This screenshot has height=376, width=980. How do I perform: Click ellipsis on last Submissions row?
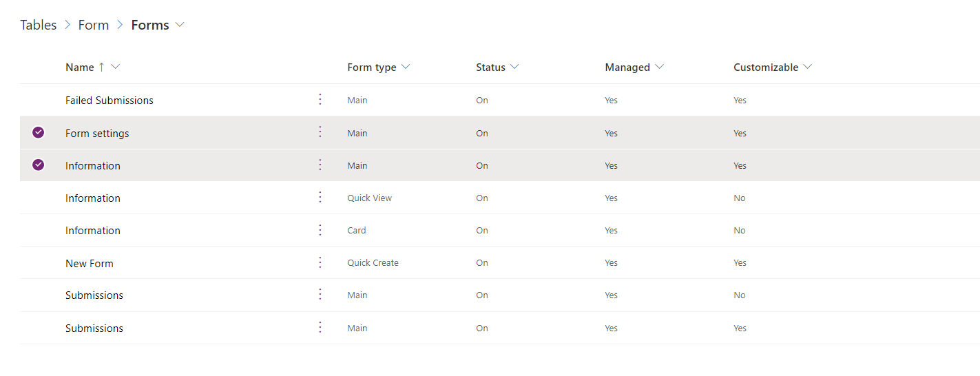tap(320, 328)
